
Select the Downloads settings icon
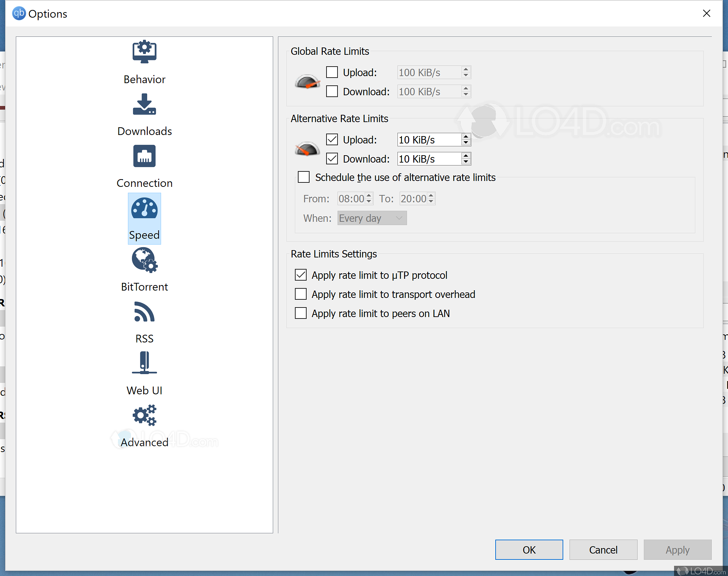144,106
